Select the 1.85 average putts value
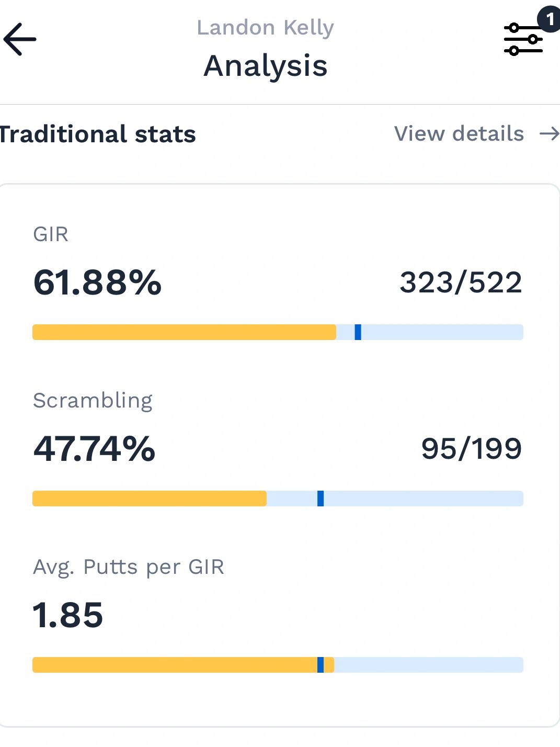The height and width of the screenshot is (747, 560). pos(68,615)
